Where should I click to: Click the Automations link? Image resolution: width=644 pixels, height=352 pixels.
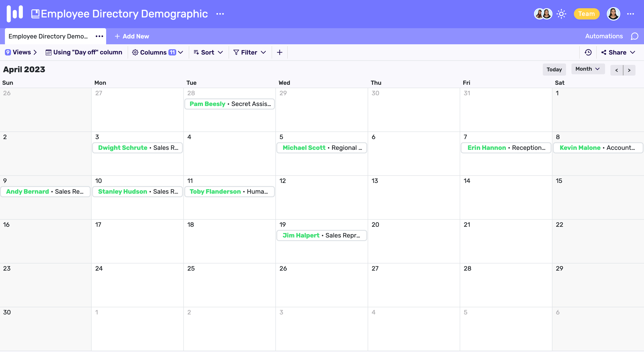pos(604,36)
